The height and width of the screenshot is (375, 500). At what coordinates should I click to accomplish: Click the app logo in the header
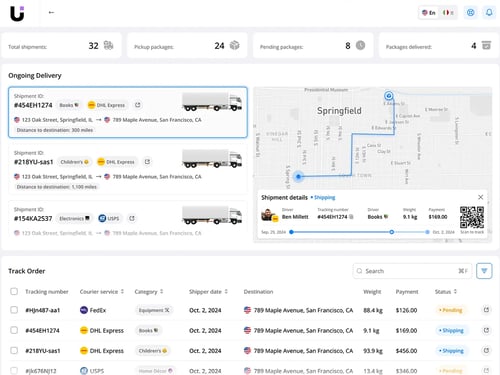[17, 13]
